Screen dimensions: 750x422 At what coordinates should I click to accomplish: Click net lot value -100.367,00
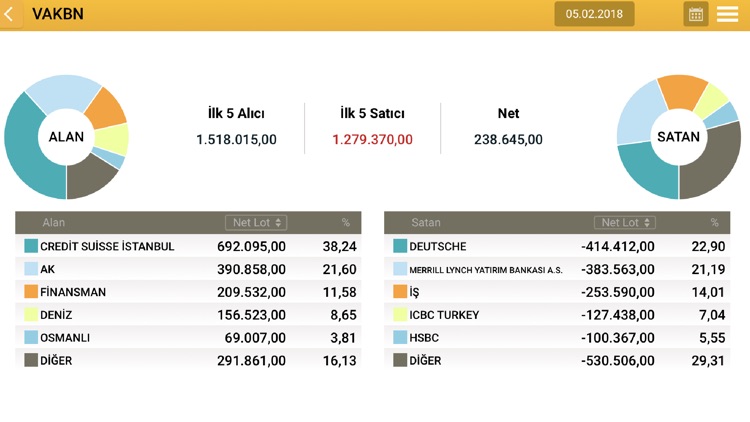pos(618,338)
